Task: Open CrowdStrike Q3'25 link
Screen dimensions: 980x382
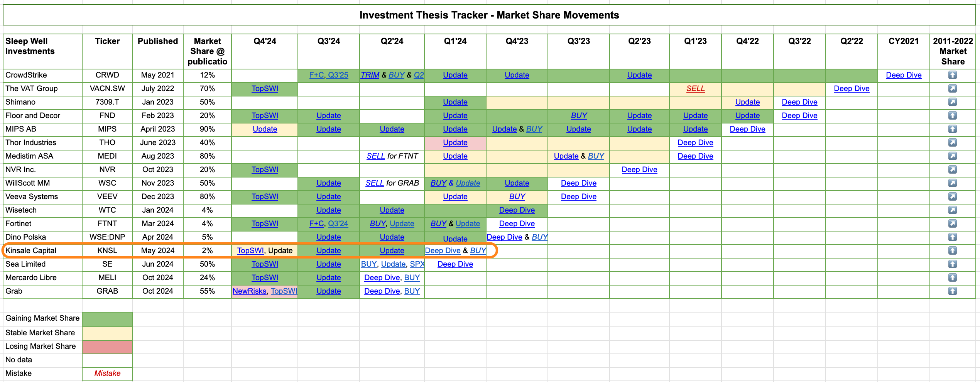Action: pyautogui.click(x=338, y=75)
